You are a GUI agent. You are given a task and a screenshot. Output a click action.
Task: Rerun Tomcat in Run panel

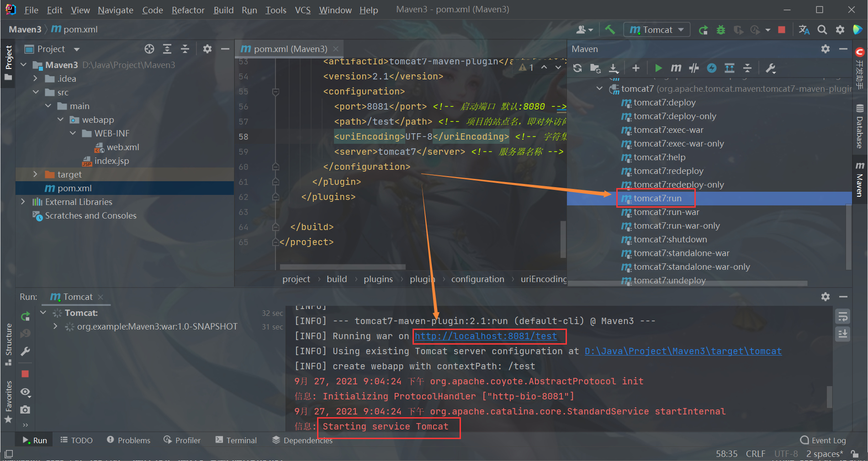26,316
